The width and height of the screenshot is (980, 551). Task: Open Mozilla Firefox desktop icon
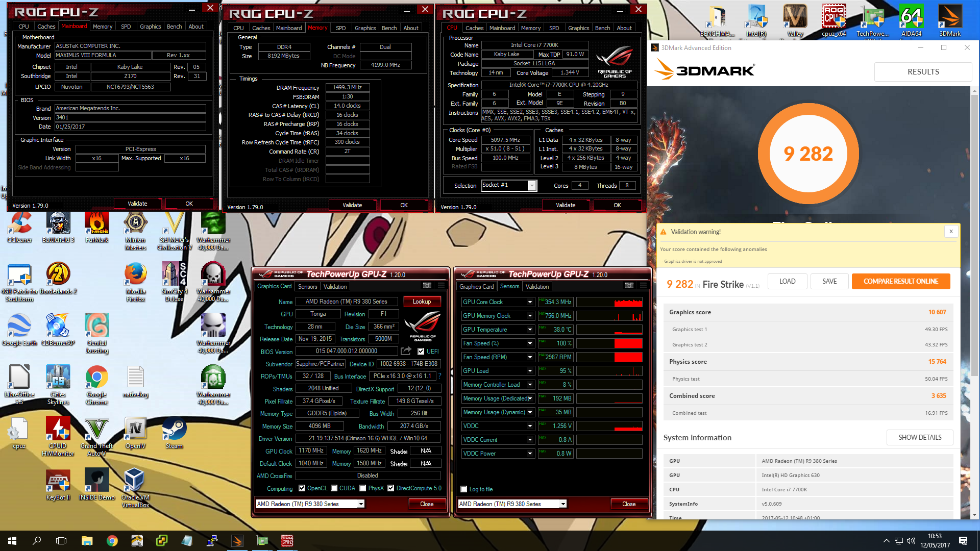pos(136,282)
